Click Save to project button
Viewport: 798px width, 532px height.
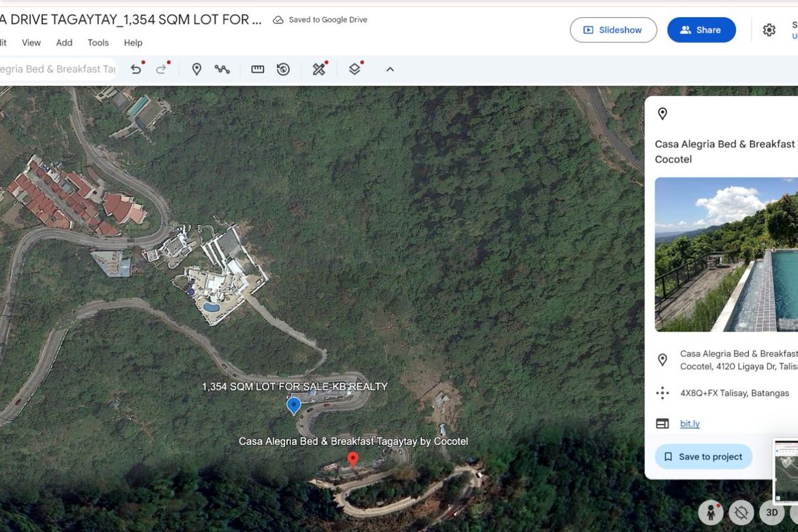point(703,457)
